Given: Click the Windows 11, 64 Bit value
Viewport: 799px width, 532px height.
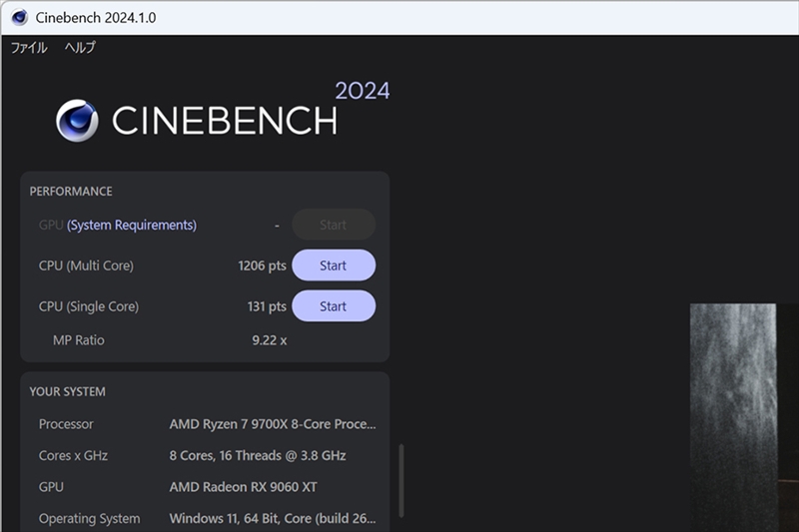Looking at the screenshot, I should (x=273, y=518).
